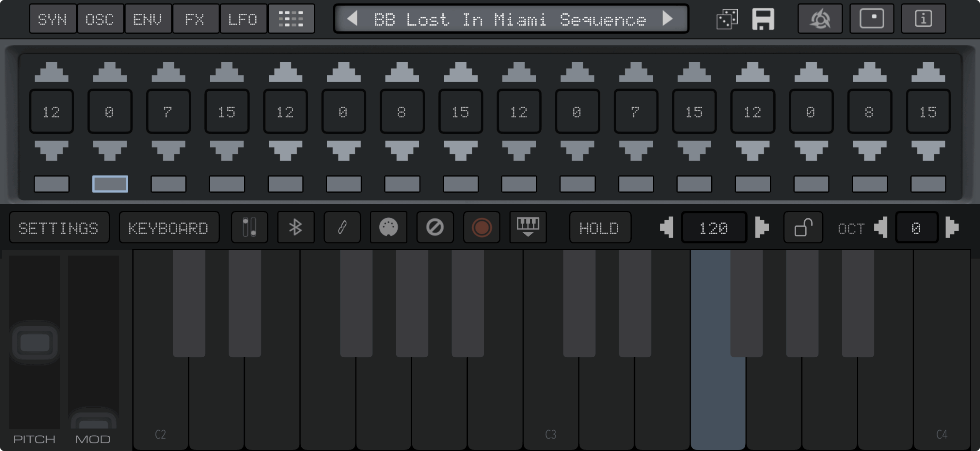Switch to next preset with right arrow
The width and height of the screenshot is (980, 451).
point(668,18)
